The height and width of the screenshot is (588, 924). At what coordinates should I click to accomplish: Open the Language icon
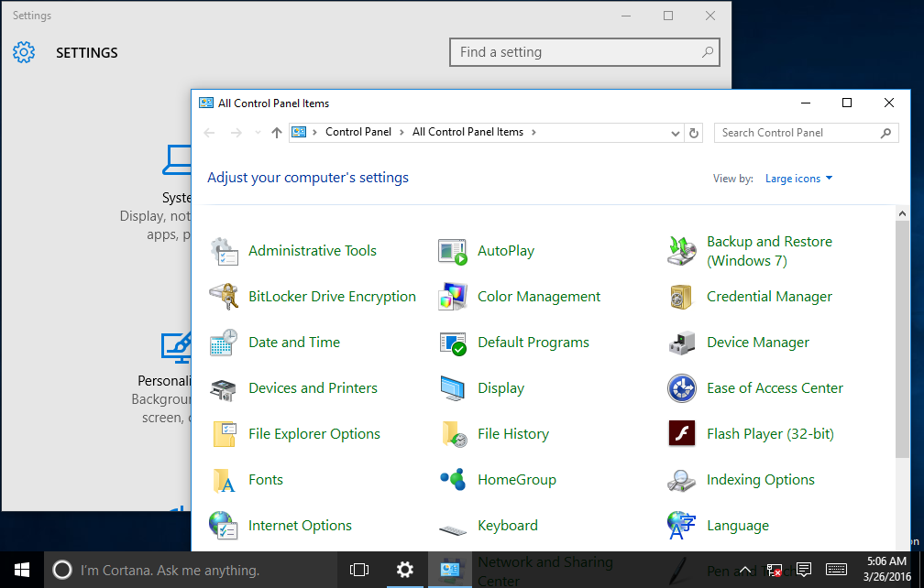pos(682,526)
